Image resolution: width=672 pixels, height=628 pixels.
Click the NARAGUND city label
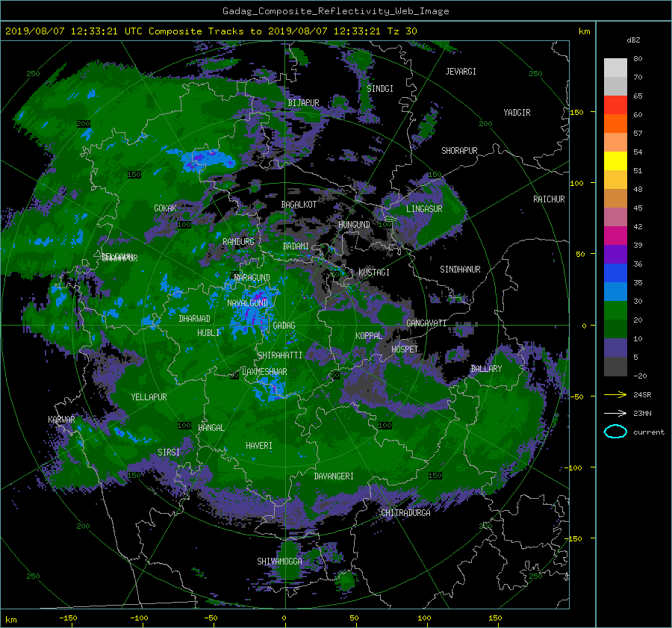tap(252, 278)
